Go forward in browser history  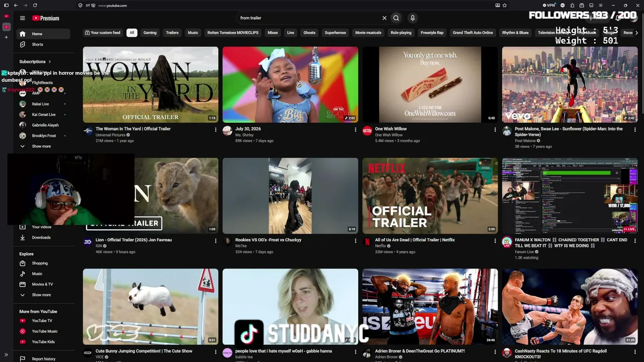(25, 6)
